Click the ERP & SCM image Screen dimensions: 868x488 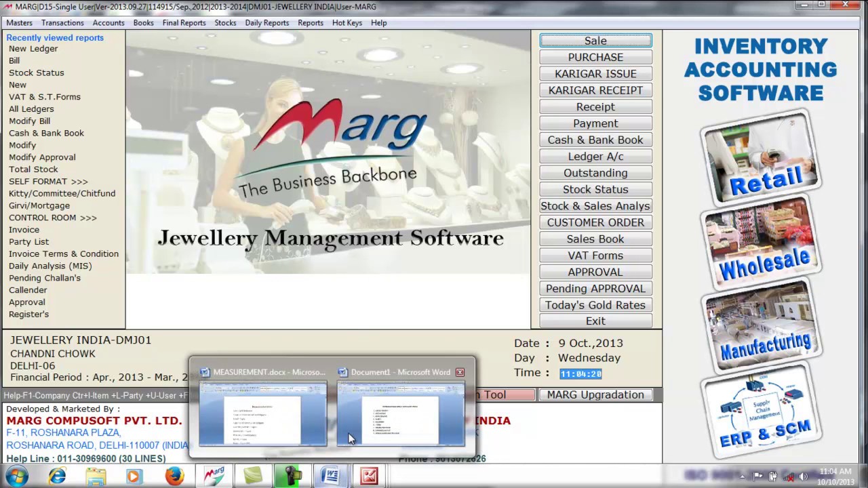(x=761, y=411)
